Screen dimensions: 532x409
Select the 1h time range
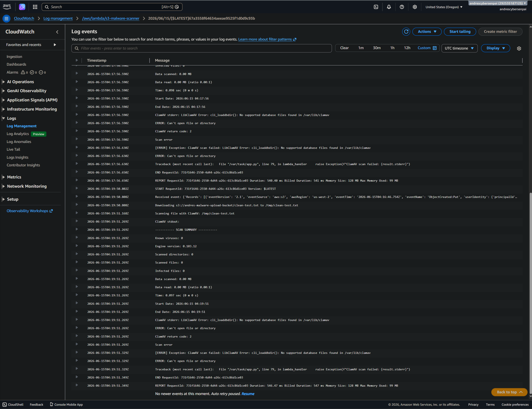point(392,48)
